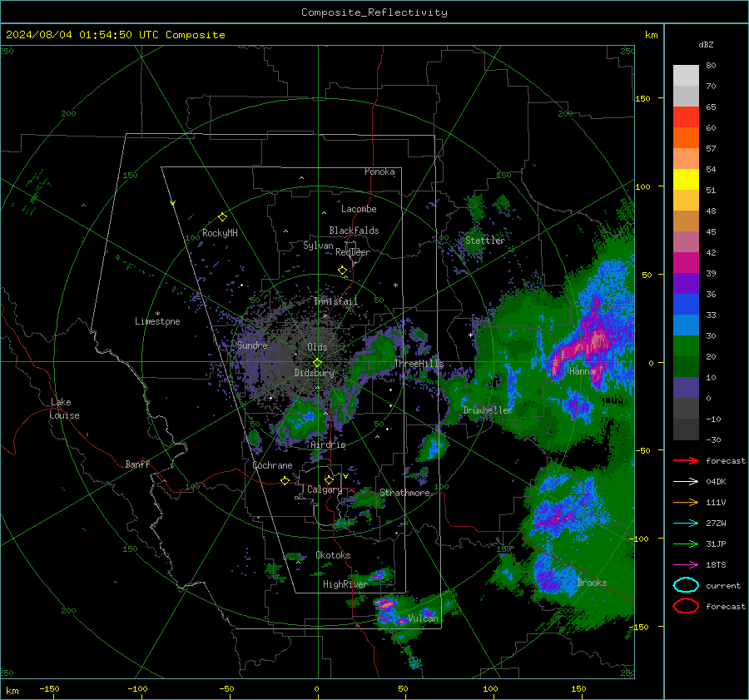Click the Lacombe city label
Screen dimensions: 749x700
click(359, 209)
